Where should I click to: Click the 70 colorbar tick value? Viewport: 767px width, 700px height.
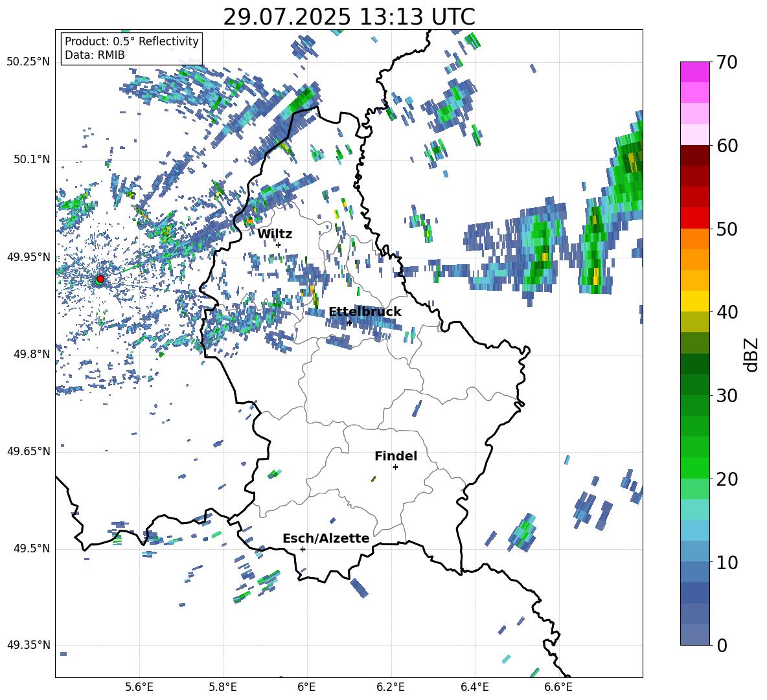(727, 62)
